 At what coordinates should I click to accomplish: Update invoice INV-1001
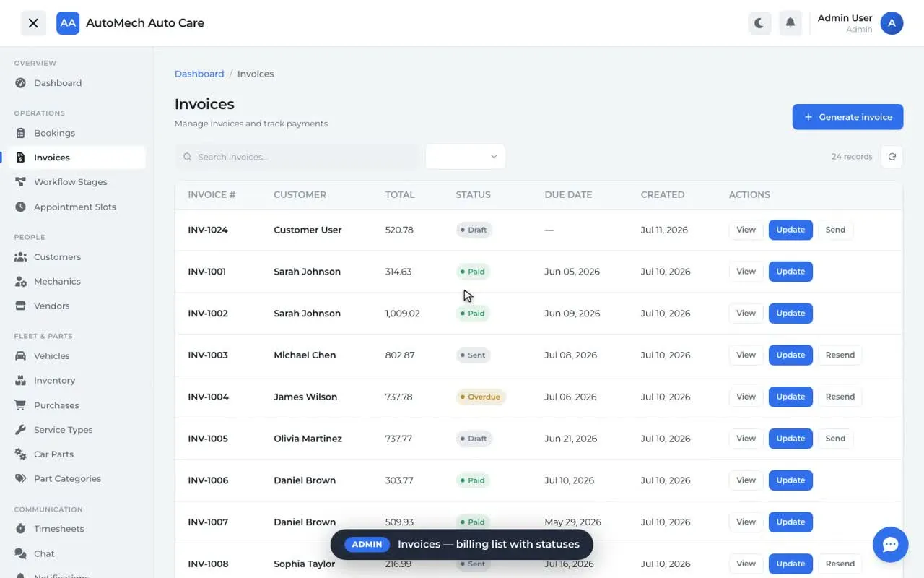tap(790, 272)
